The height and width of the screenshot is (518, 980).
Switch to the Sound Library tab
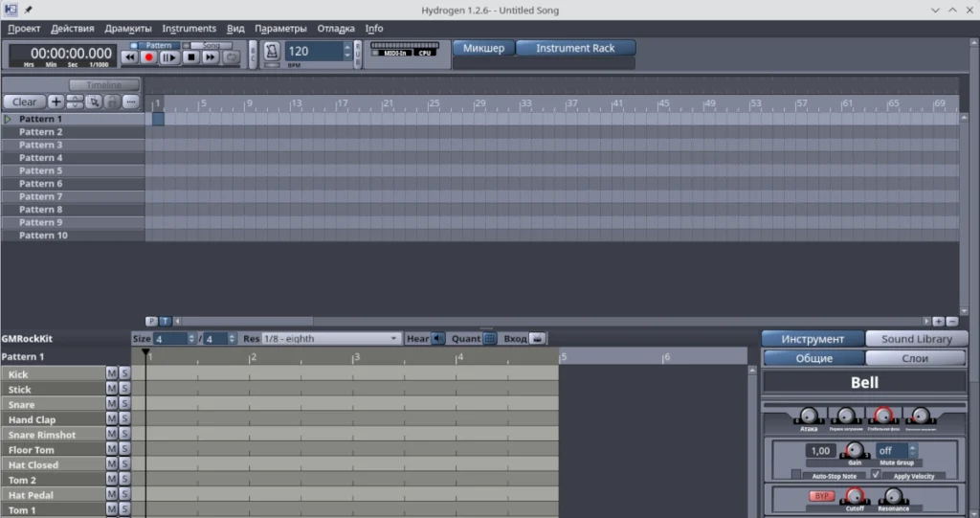tap(916, 338)
